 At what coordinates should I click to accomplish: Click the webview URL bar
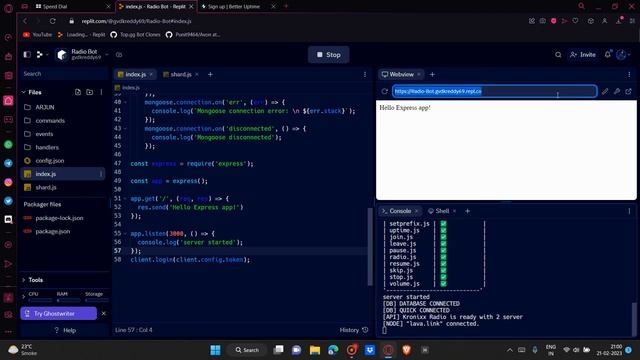495,91
